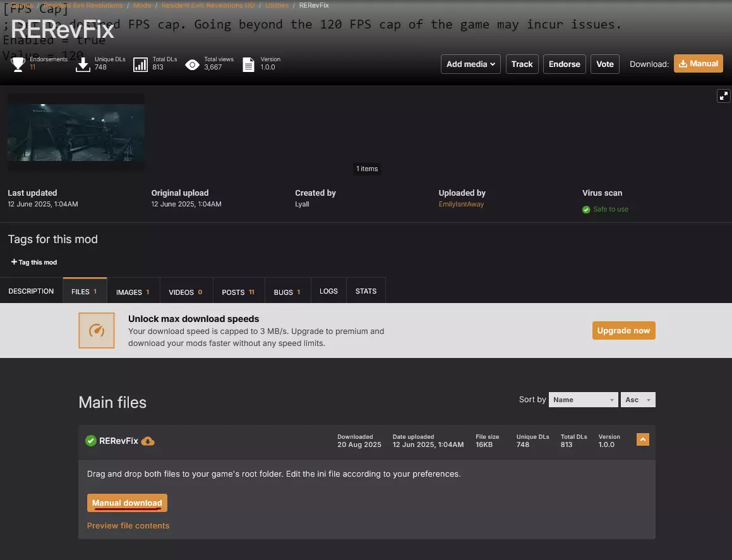Select the Files tab
The image size is (732, 560).
[85, 291]
